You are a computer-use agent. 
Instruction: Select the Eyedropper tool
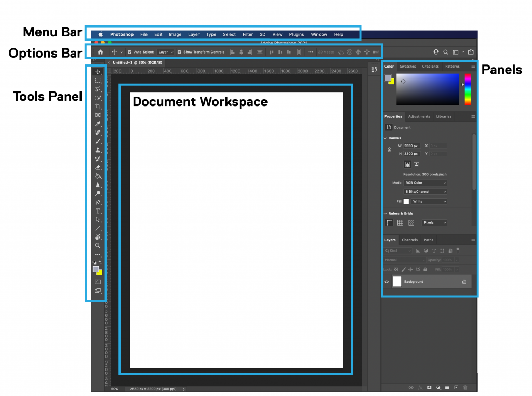pos(98,124)
